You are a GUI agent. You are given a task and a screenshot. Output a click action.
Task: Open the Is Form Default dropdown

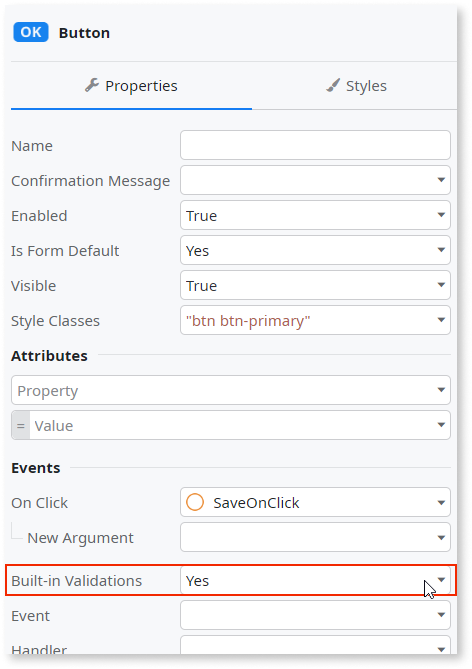[x=315, y=250]
